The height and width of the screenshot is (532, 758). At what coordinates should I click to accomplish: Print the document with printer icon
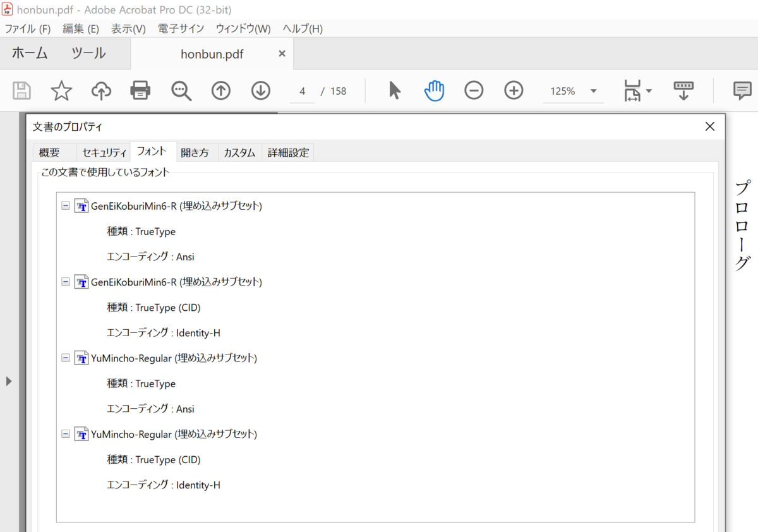coord(140,91)
